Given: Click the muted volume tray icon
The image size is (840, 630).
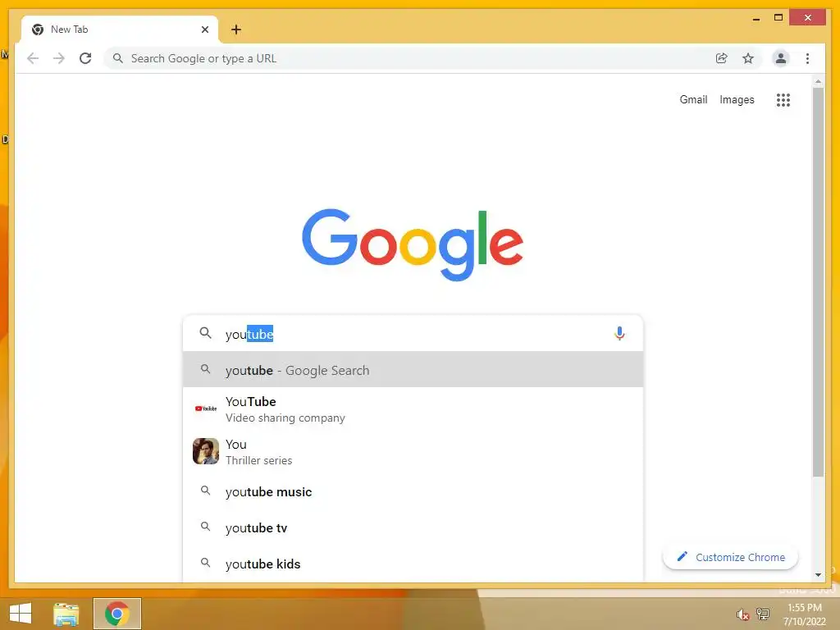Looking at the screenshot, I should 742,614.
